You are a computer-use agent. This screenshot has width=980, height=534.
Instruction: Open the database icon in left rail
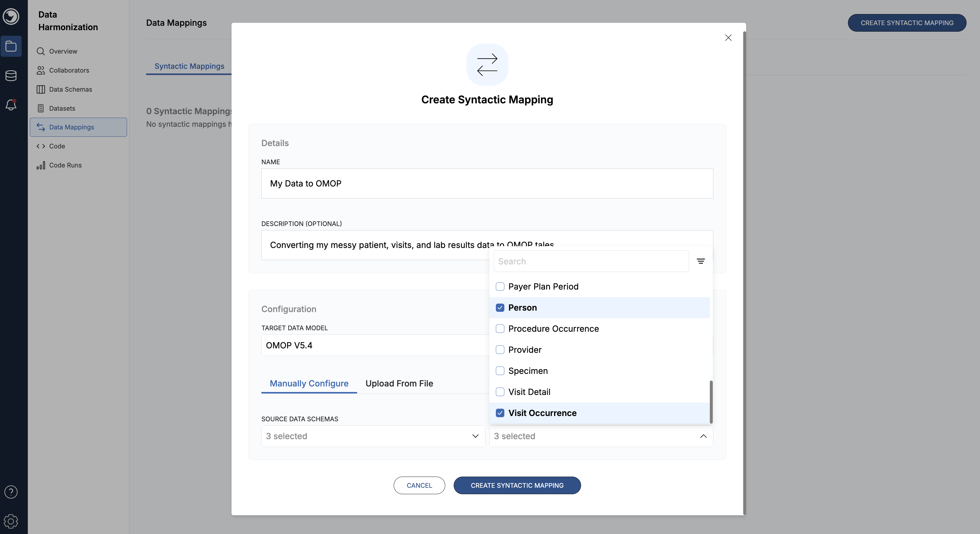click(x=11, y=75)
